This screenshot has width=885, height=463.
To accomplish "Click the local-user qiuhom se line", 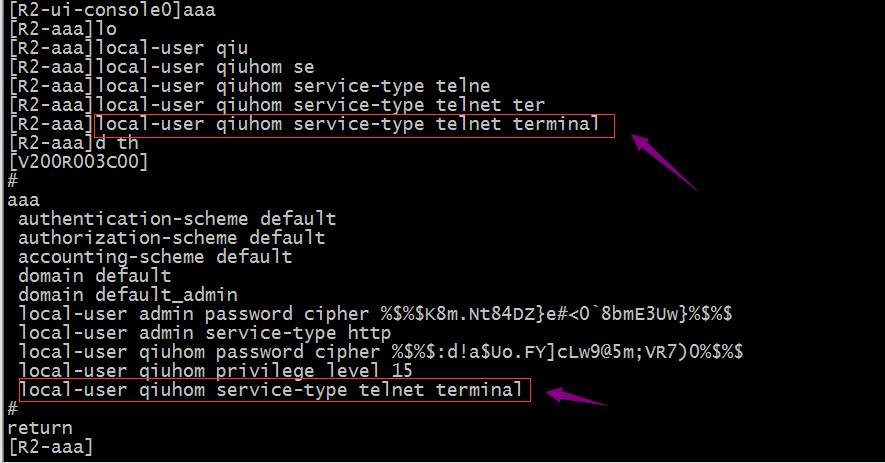I will tap(161, 67).
